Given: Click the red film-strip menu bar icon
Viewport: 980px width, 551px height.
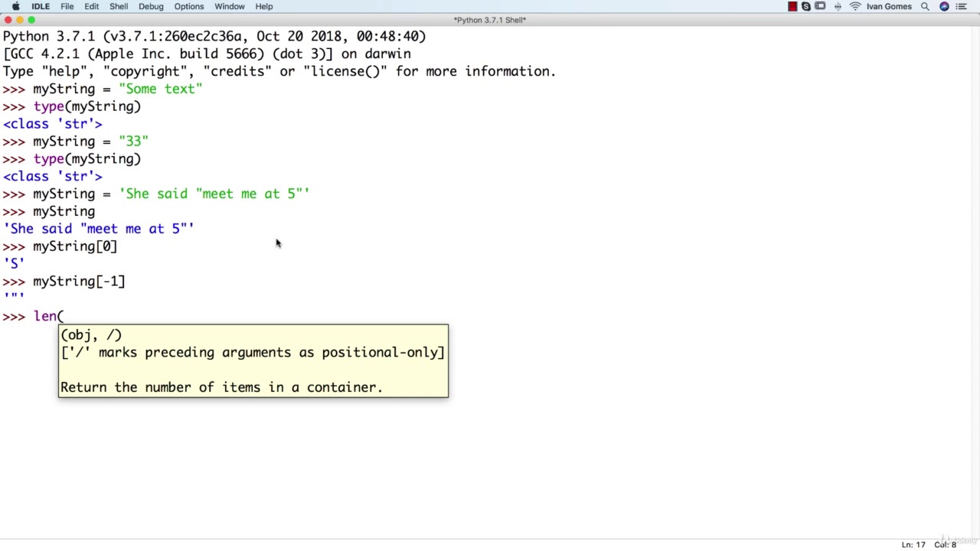Looking at the screenshot, I should (792, 6).
